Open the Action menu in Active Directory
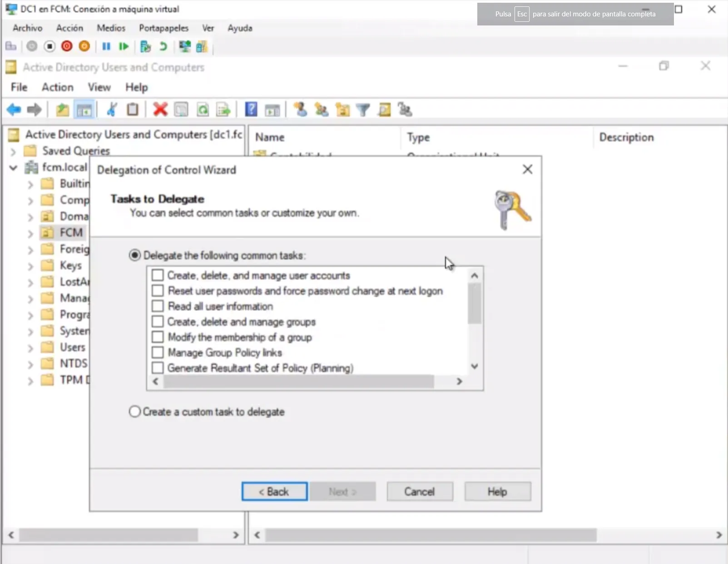 57,87
